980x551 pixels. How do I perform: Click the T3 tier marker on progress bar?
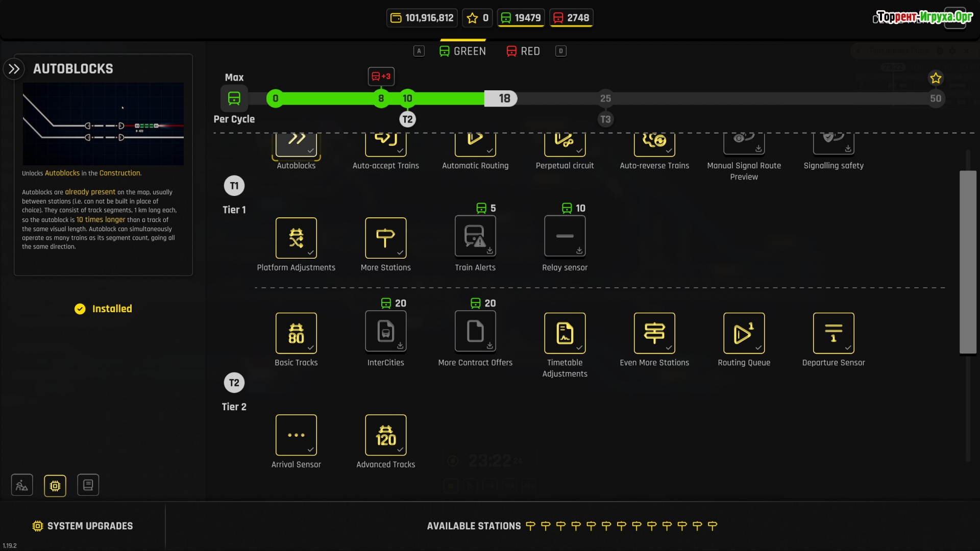(x=605, y=119)
